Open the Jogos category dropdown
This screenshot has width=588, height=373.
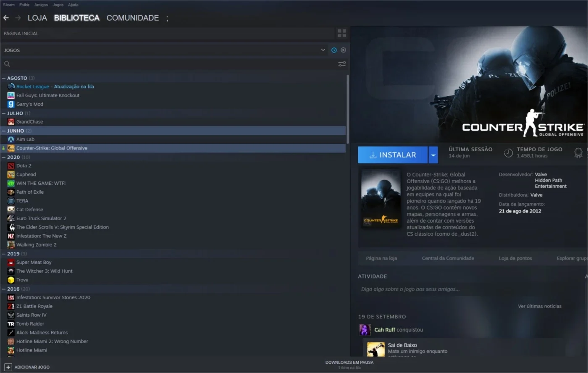[323, 50]
